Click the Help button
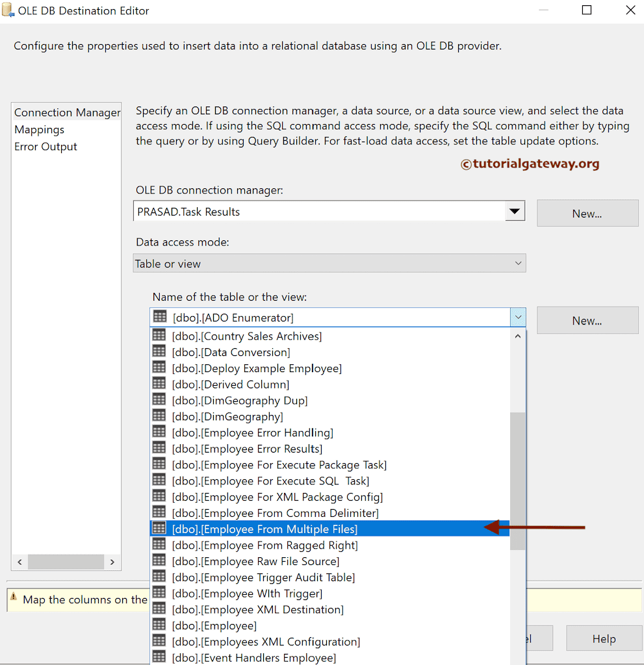Image resolution: width=644 pixels, height=665 pixels. tap(604, 638)
